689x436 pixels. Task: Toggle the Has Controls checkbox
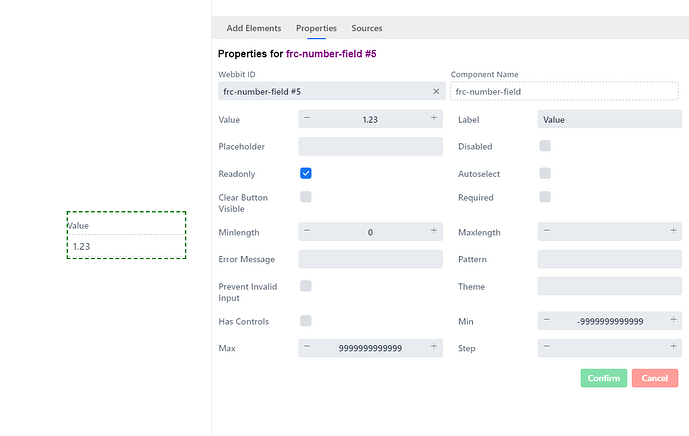[306, 321]
